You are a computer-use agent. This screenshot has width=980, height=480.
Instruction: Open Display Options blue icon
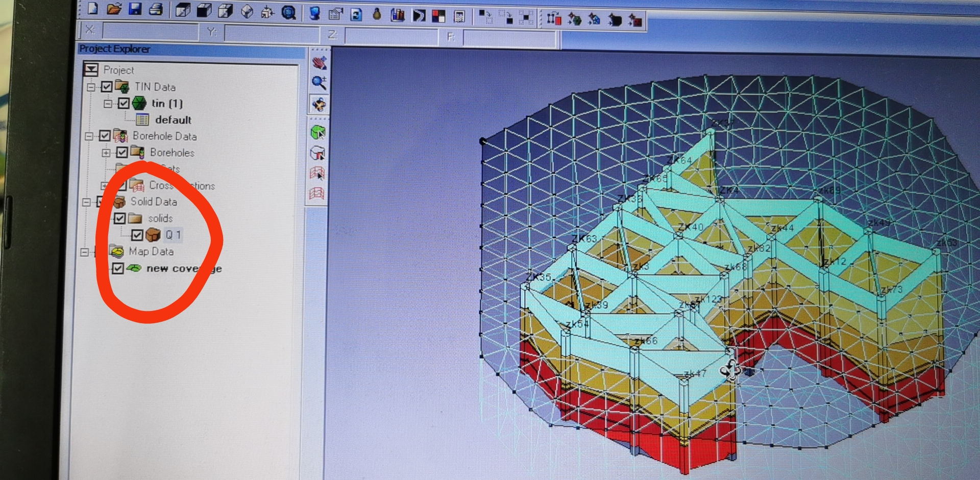click(x=315, y=13)
